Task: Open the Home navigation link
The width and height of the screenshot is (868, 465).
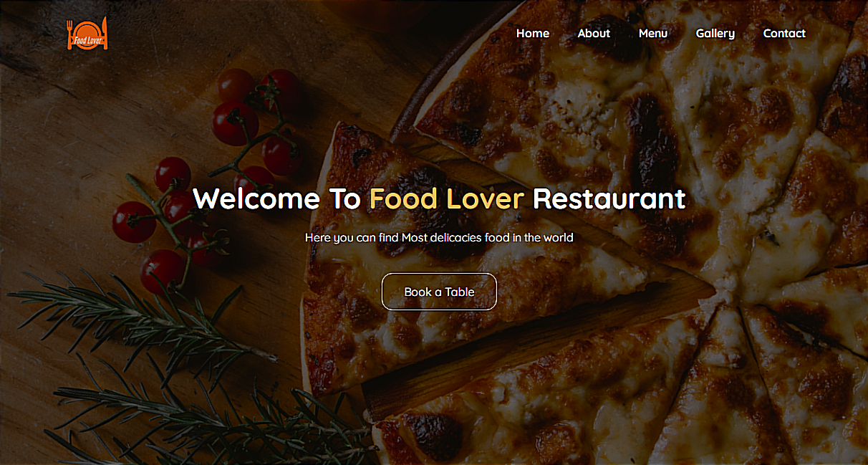Action: (x=533, y=33)
